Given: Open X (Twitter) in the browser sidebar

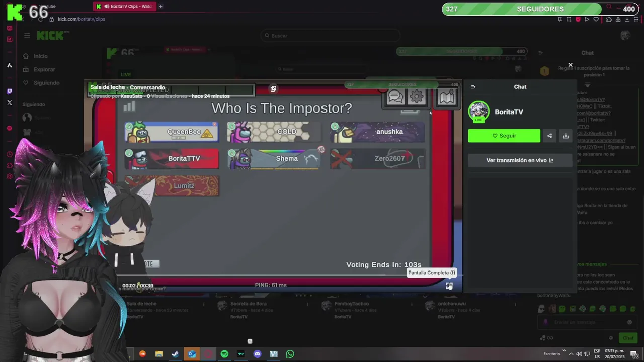Looking at the screenshot, I should tap(9, 102).
